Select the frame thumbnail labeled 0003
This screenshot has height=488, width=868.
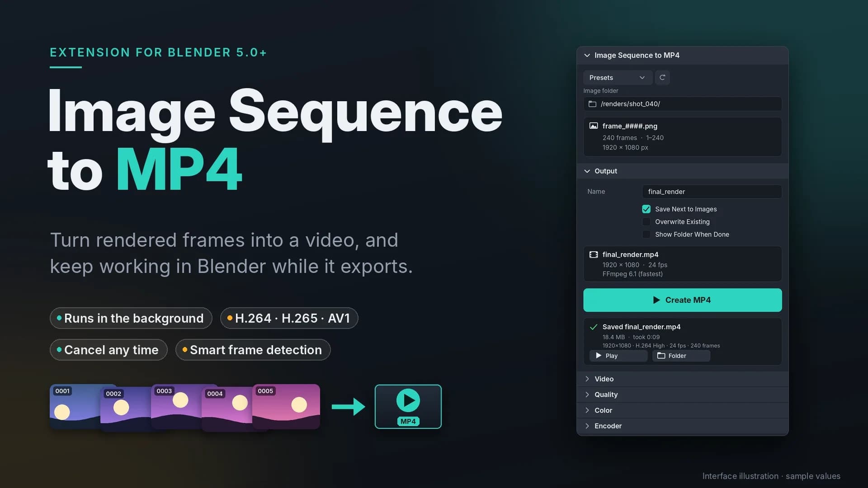tap(176, 406)
